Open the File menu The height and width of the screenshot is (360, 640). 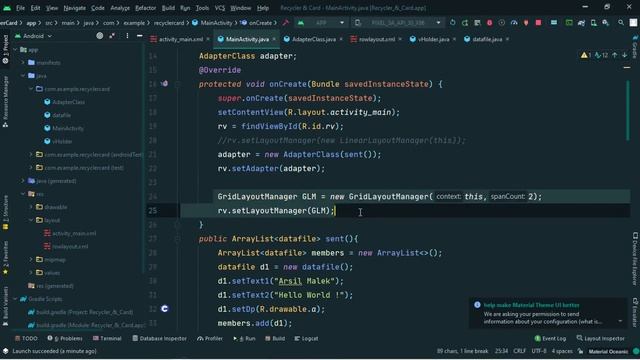(20, 8)
